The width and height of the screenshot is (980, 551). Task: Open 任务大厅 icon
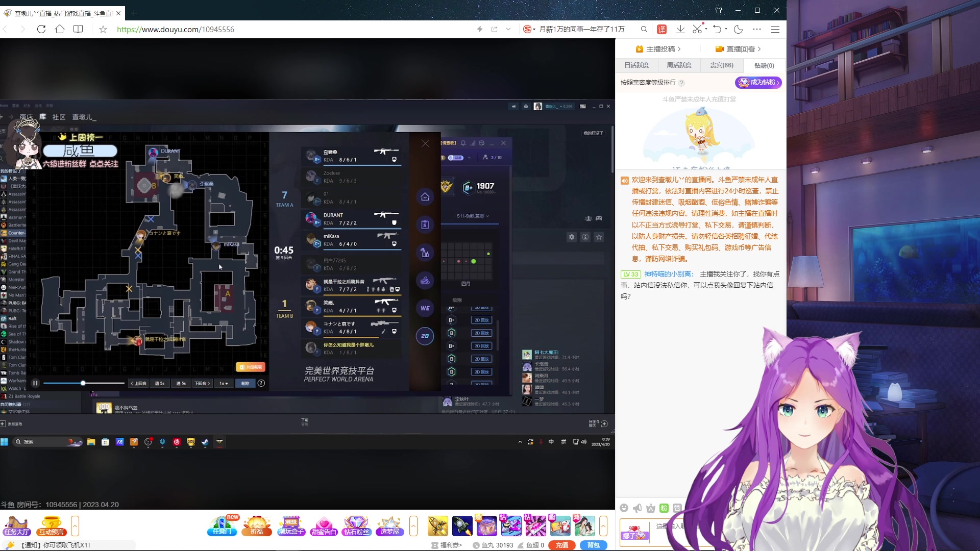[x=17, y=526]
